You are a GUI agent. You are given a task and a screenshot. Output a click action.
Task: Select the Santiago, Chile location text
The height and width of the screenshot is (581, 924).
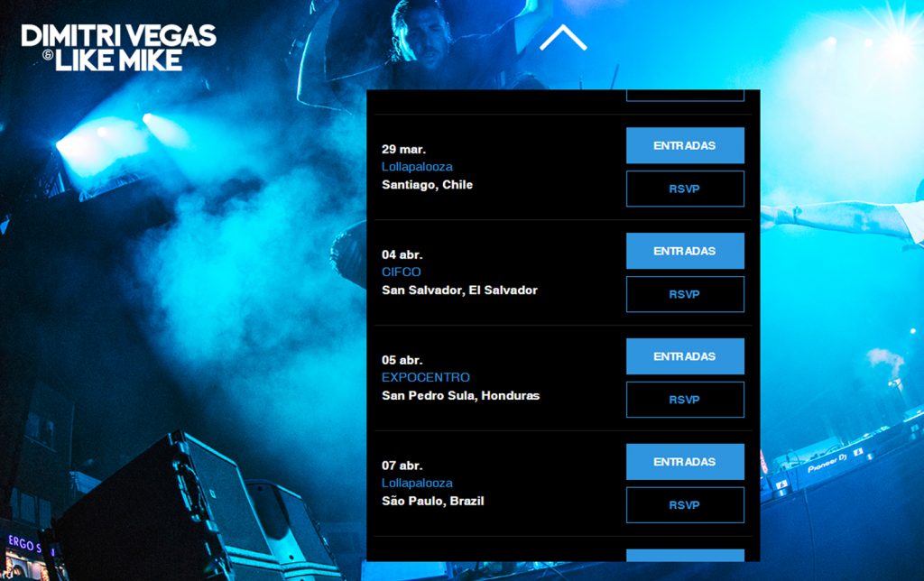click(x=427, y=184)
